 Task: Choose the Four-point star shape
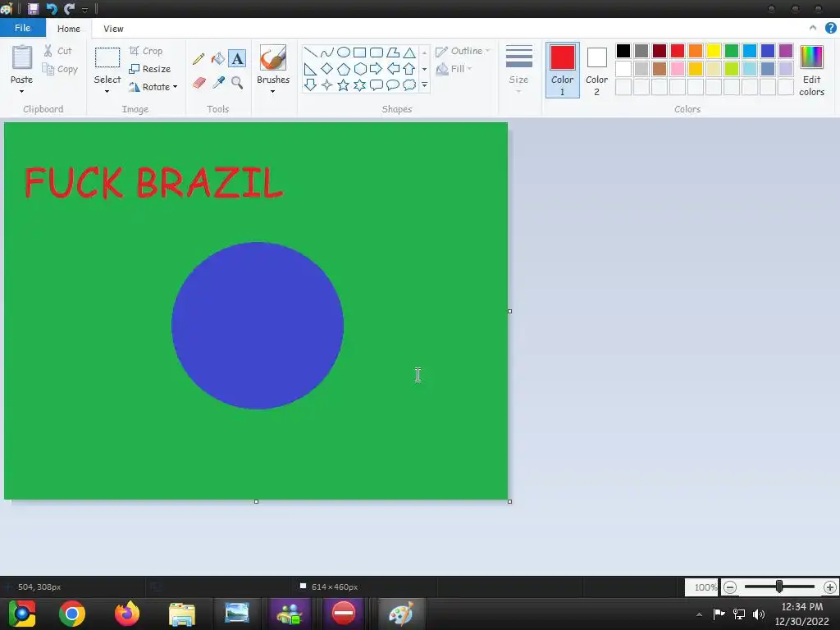[326, 84]
